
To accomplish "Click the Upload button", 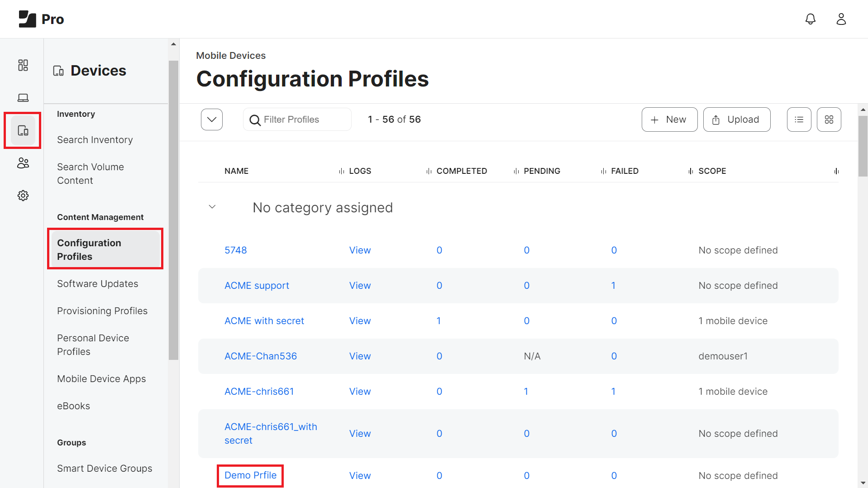I will [x=737, y=120].
